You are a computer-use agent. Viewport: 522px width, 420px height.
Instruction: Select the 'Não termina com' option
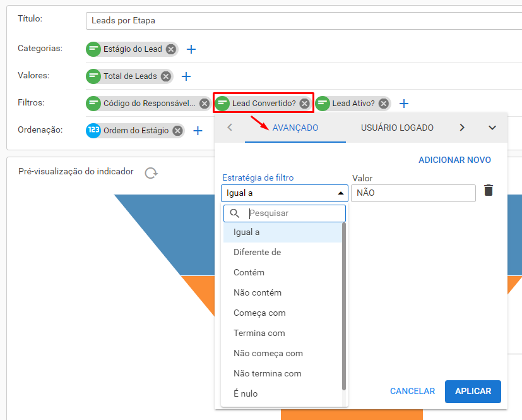click(x=283, y=374)
